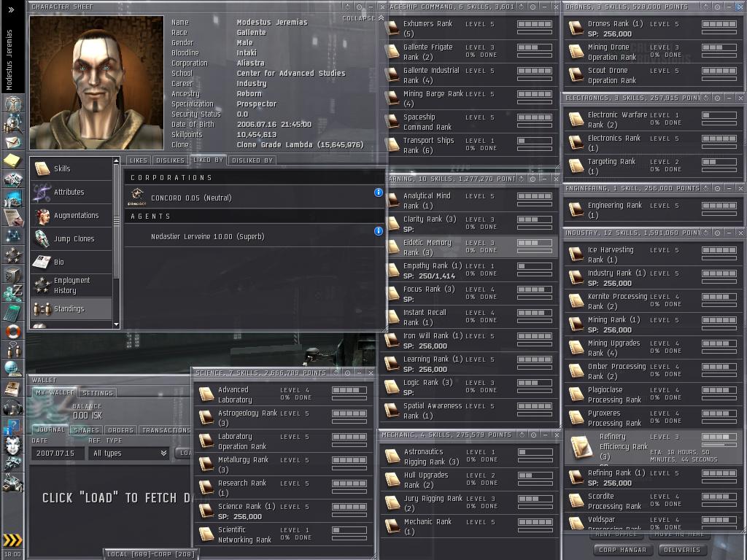747x560 pixels.
Task: Open the chat channels icon in the sidebar
Action: (x=13, y=349)
